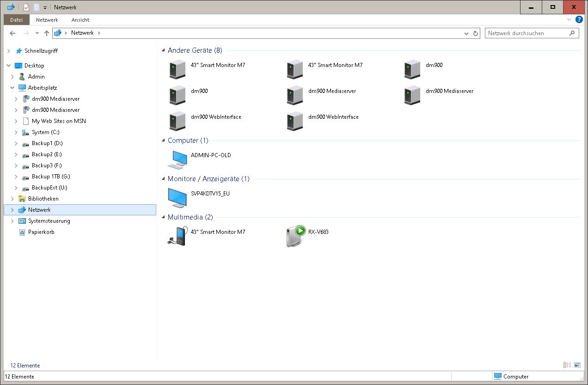Viewport: 588px width, 385px height.
Task: Switch to the Details view layout
Action: 567,365
